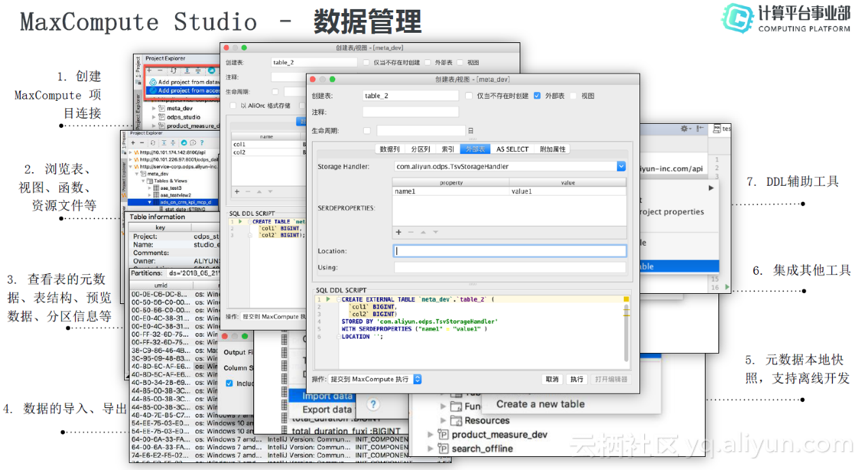Click product_measure_dev project icon in bottom tree

[442, 435]
